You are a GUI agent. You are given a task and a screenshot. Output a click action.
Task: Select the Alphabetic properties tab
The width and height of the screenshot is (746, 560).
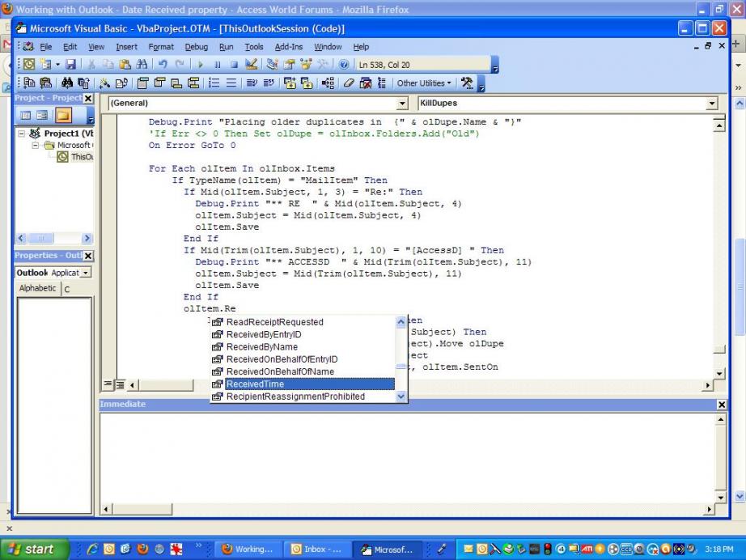[x=38, y=288]
